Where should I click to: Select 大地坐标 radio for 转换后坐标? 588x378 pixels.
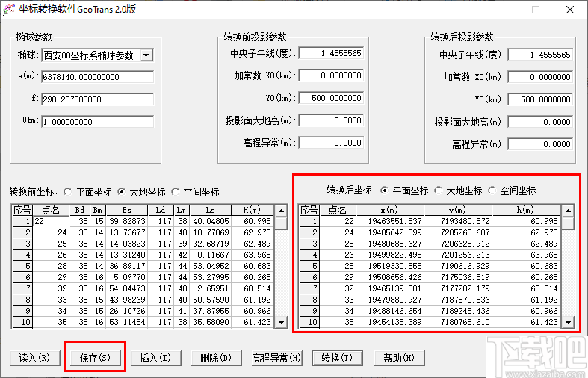438,190
